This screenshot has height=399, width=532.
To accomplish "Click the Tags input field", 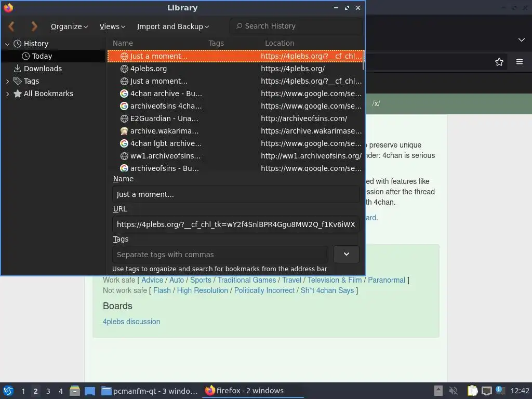I will click(220, 255).
